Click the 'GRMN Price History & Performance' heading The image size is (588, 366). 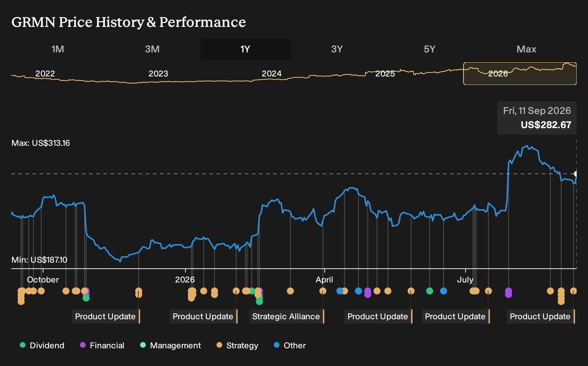click(129, 22)
